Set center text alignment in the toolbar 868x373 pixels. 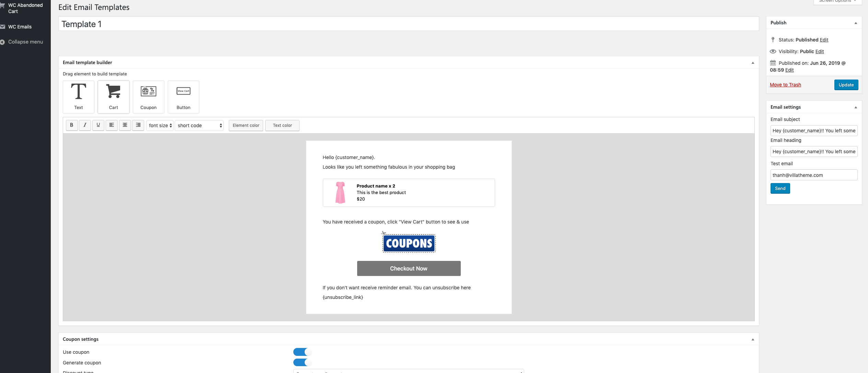click(125, 125)
